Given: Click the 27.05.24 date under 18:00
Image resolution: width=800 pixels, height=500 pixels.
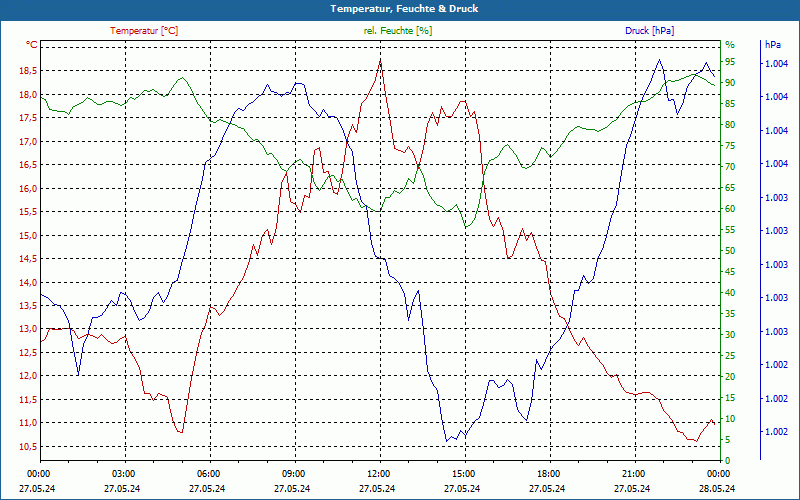Looking at the screenshot, I should click(546, 488).
